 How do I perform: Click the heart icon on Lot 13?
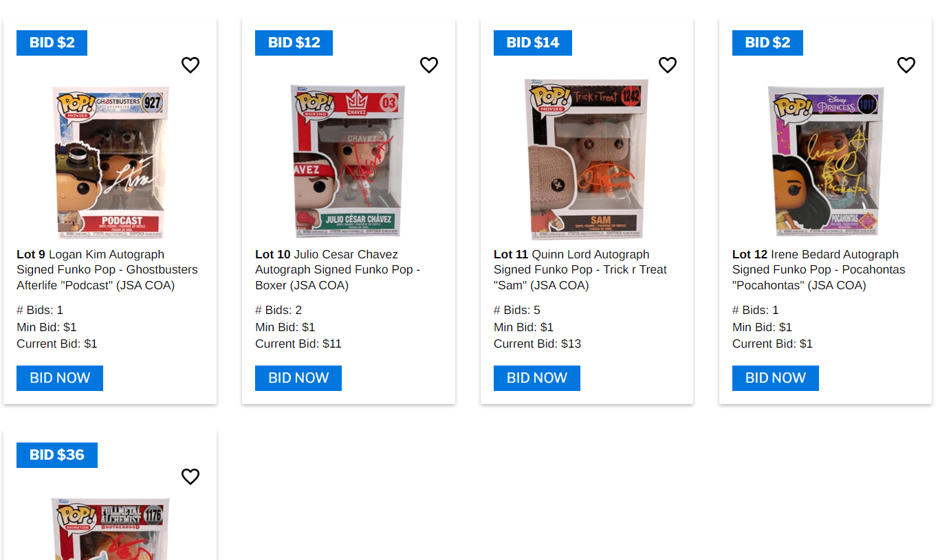190,476
